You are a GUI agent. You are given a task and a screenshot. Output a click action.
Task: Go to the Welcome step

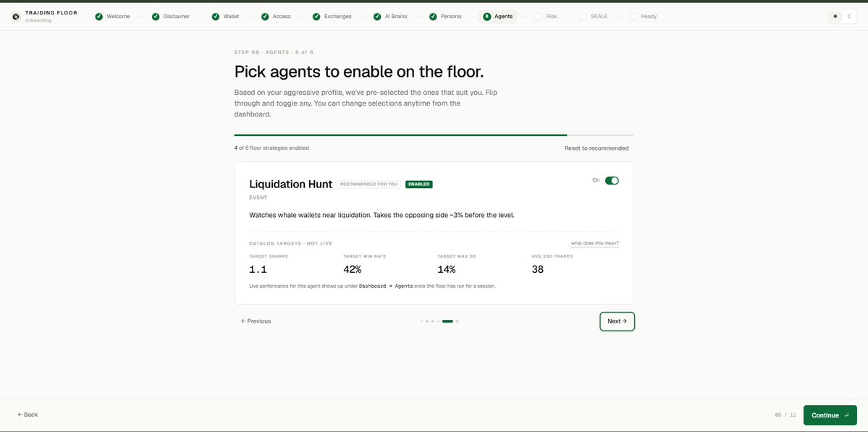point(112,17)
